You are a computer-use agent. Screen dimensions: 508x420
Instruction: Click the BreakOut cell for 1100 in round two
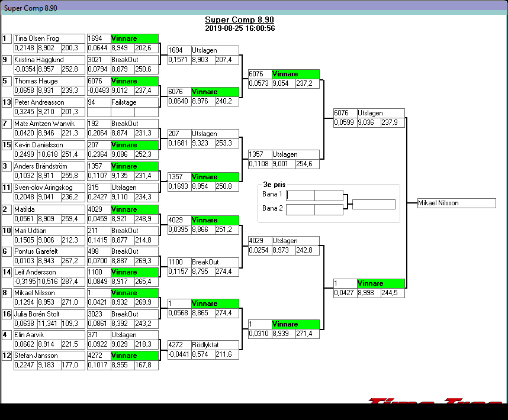click(215, 262)
